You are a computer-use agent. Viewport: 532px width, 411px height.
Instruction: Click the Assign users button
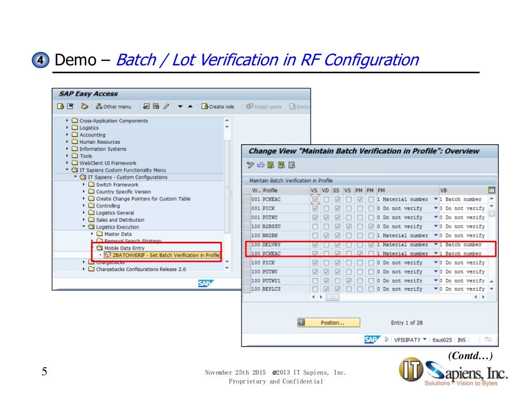[x=264, y=106]
